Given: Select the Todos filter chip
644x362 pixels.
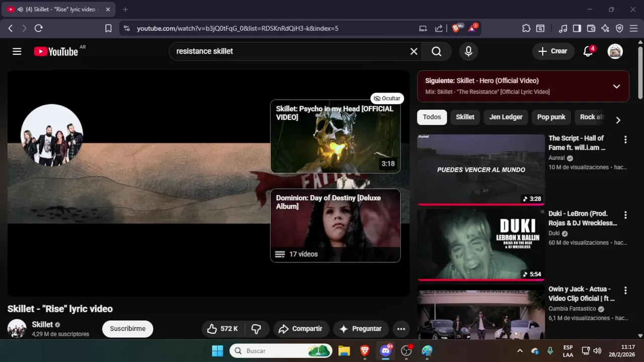Looking at the screenshot, I should click(x=432, y=117).
